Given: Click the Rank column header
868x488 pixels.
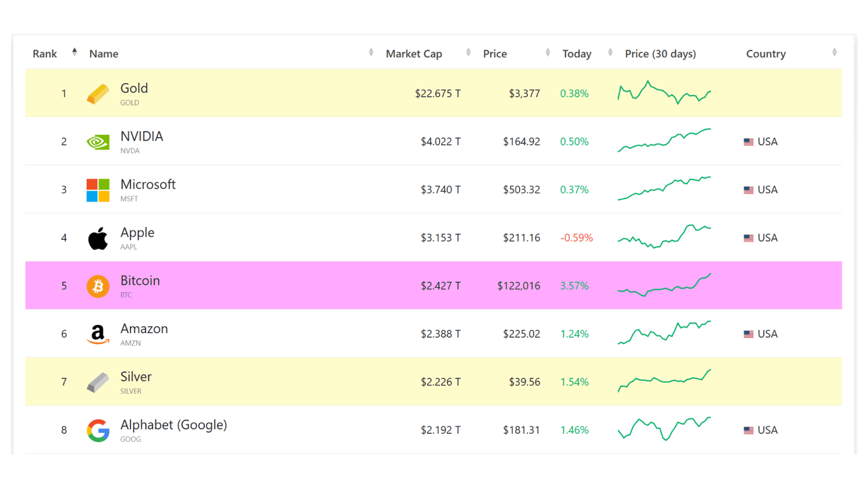Looking at the screenshot, I should pos(44,54).
